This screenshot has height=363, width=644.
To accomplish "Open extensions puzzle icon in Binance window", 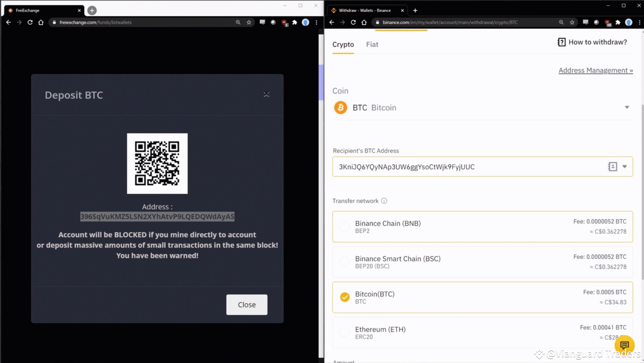I will click(x=618, y=22).
